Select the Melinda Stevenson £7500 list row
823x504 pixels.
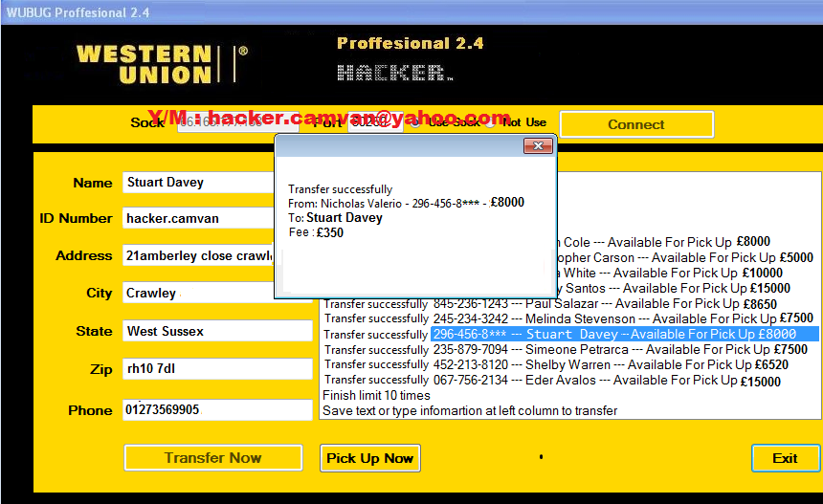[570, 318]
